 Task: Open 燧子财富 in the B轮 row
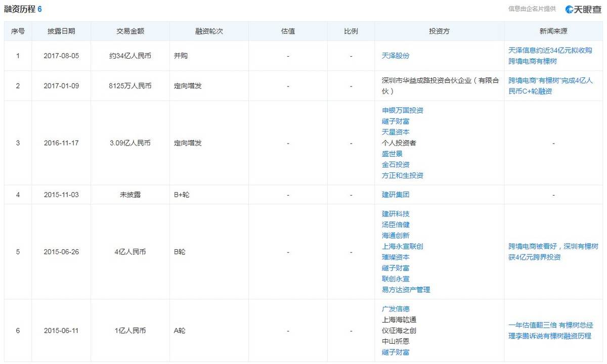pos(396,268)
